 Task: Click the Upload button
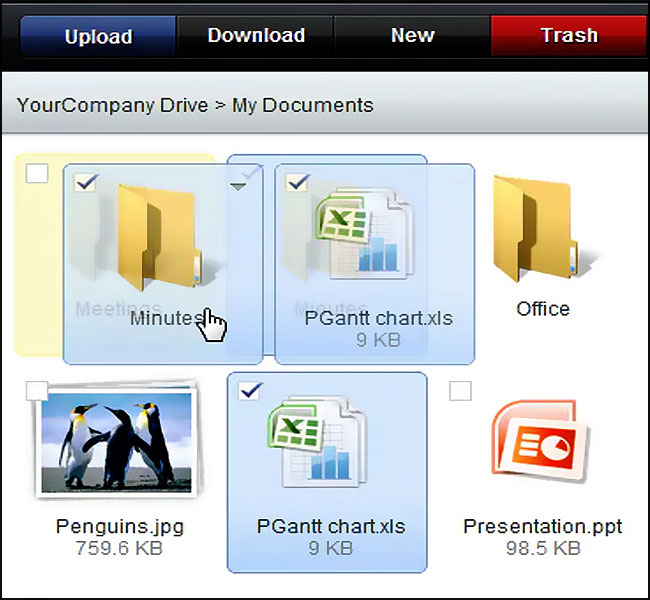coord(99,36)
